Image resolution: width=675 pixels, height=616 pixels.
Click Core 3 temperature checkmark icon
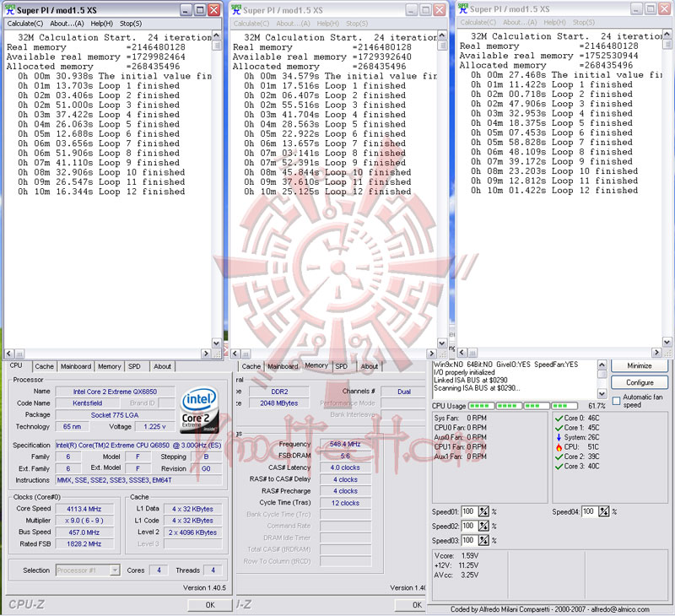[x=559, y=466]
